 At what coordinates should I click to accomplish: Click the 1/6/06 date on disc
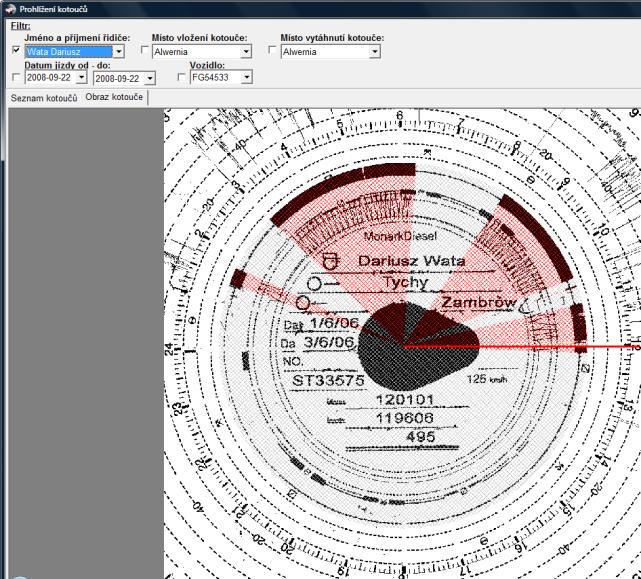click(x=334, y=323)
